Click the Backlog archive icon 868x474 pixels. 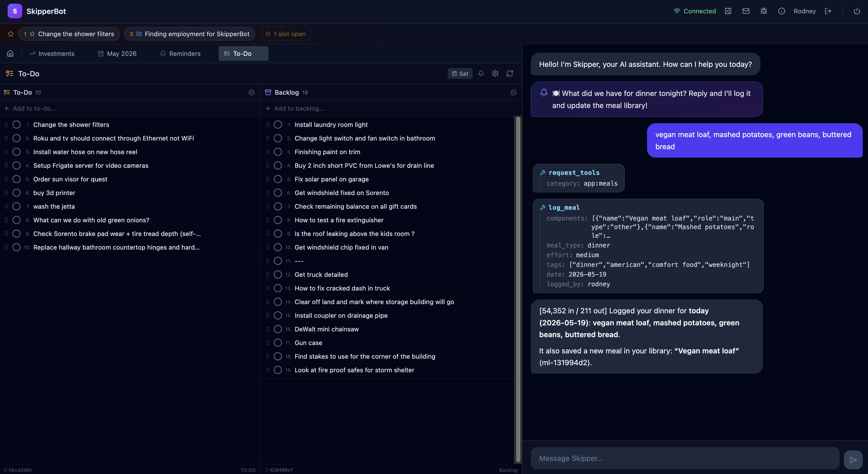point(268,92)
